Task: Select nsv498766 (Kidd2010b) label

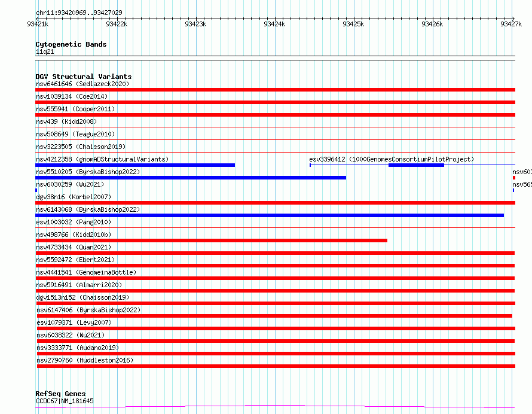Action: (74, 235)
